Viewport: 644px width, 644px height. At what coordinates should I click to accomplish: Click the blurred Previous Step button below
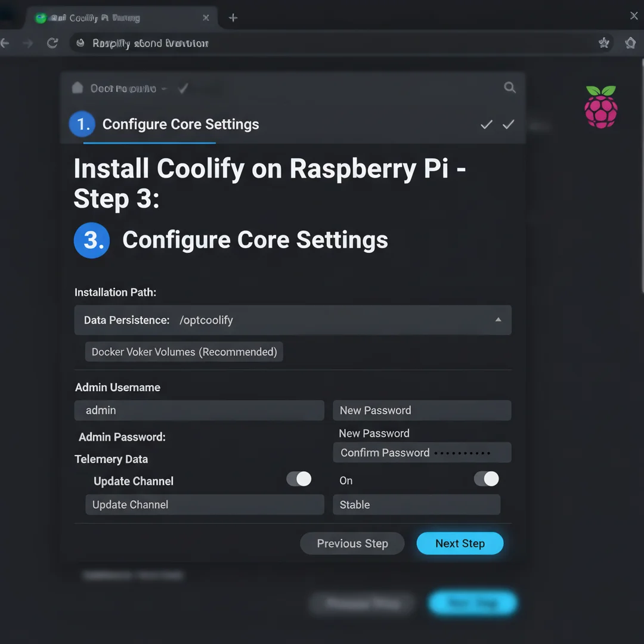coord(363,603)
